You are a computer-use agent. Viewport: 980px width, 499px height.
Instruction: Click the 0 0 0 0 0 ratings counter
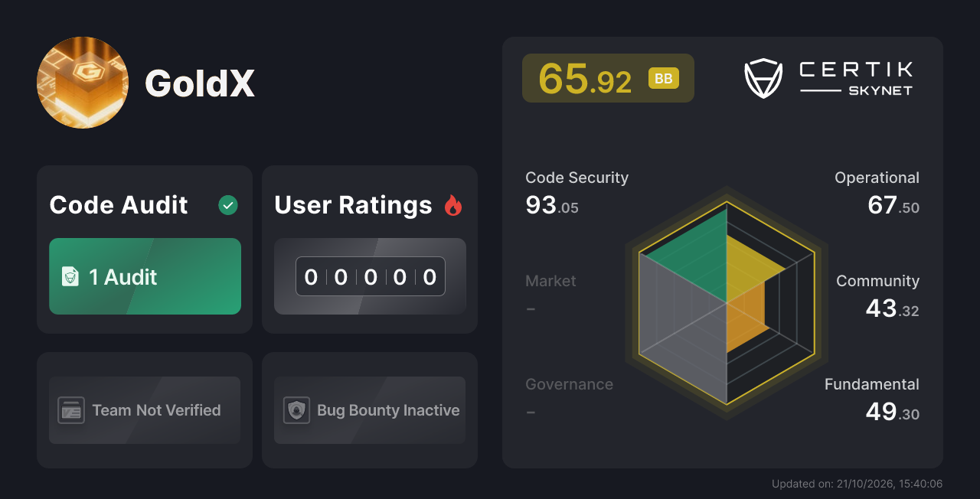tap(371, 276)
